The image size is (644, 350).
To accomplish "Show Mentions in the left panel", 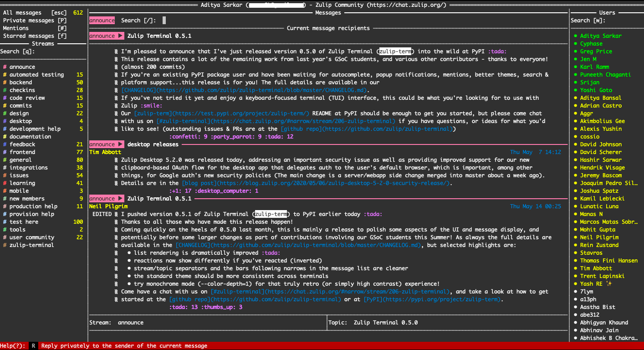I will click(x=35, y=28).
